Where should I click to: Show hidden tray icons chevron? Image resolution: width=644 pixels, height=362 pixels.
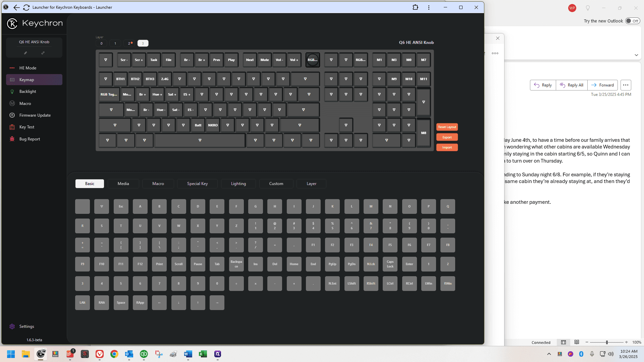coord(549,354)
